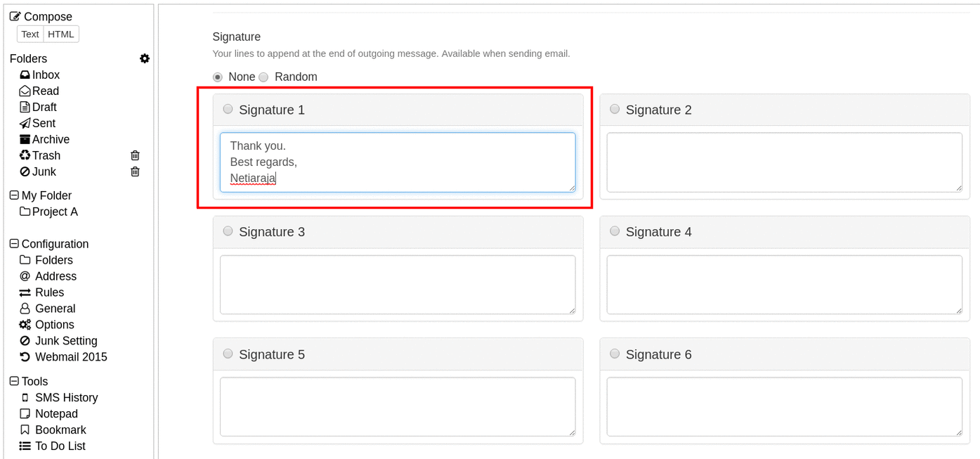Click the Folders settings gear icon

[145, 58]
